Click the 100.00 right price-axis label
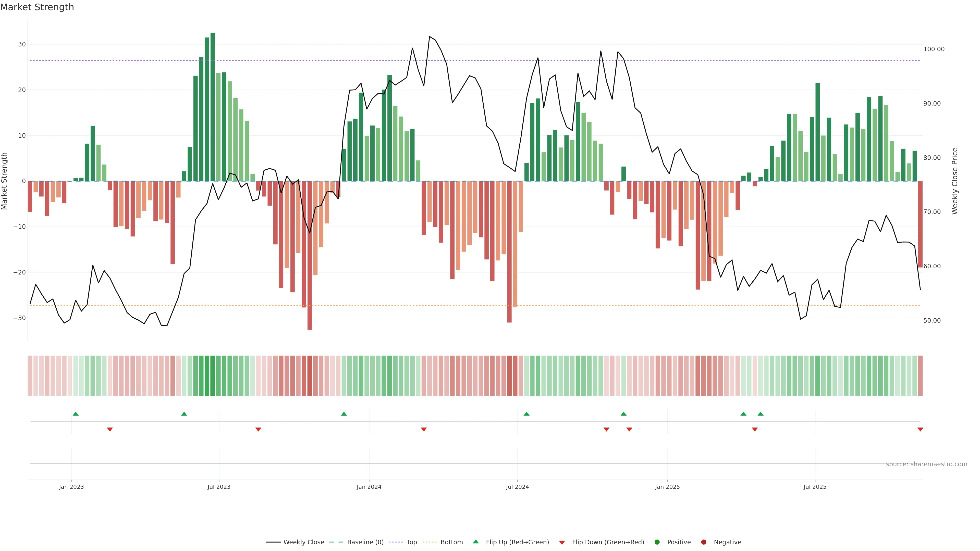The image size is (980, 551). pyautogui.click(x=934, y=49)
